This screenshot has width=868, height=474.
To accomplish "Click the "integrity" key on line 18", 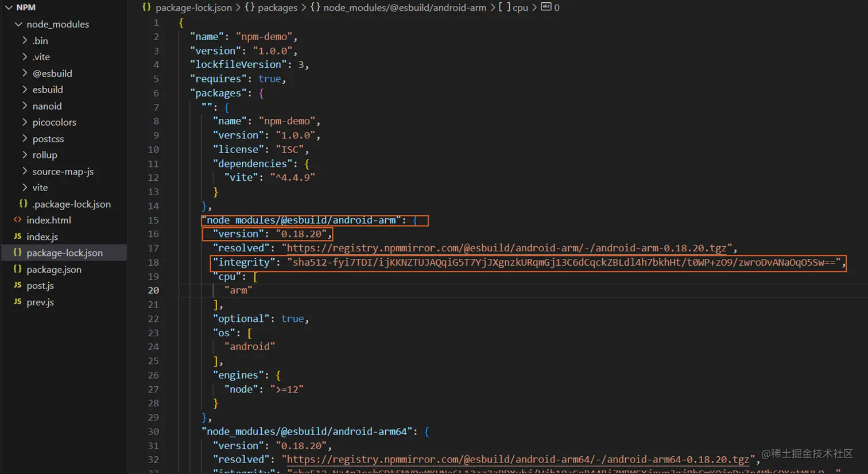I will click(244, 262).
